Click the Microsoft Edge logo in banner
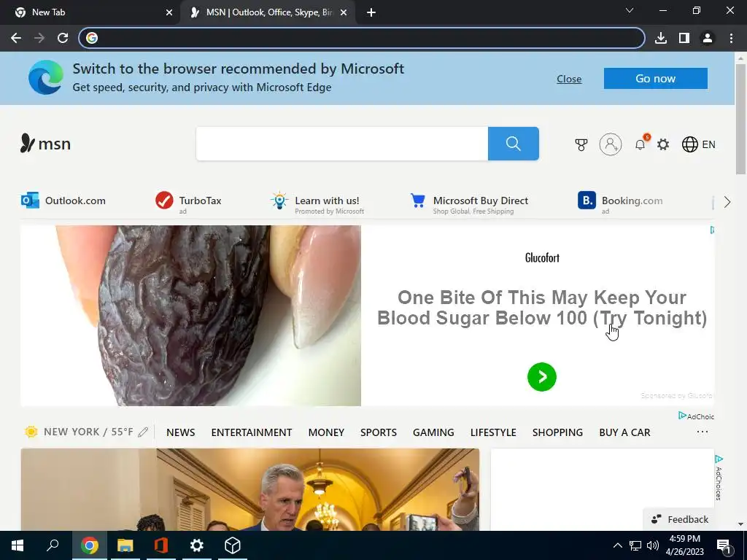Image resolution: width=747 pixels, height=560 pixels. coord(46,77)
